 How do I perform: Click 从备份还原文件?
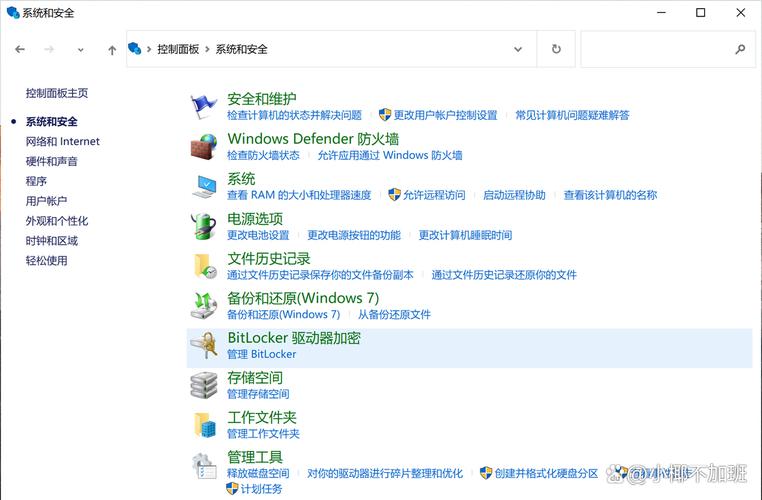[x=395, y=314]
